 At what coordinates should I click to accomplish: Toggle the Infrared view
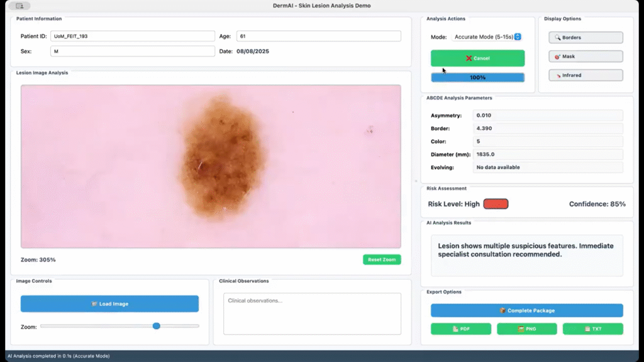pos(585,75)
